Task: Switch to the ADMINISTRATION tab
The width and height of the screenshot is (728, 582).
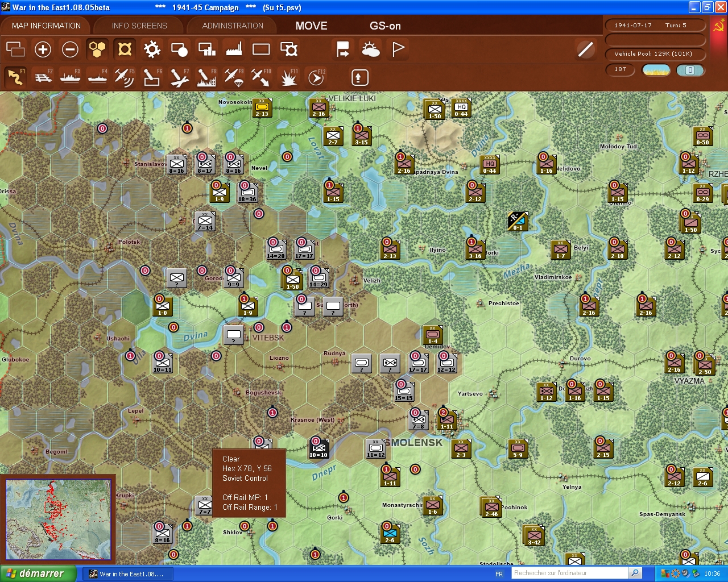Action: 233,26
